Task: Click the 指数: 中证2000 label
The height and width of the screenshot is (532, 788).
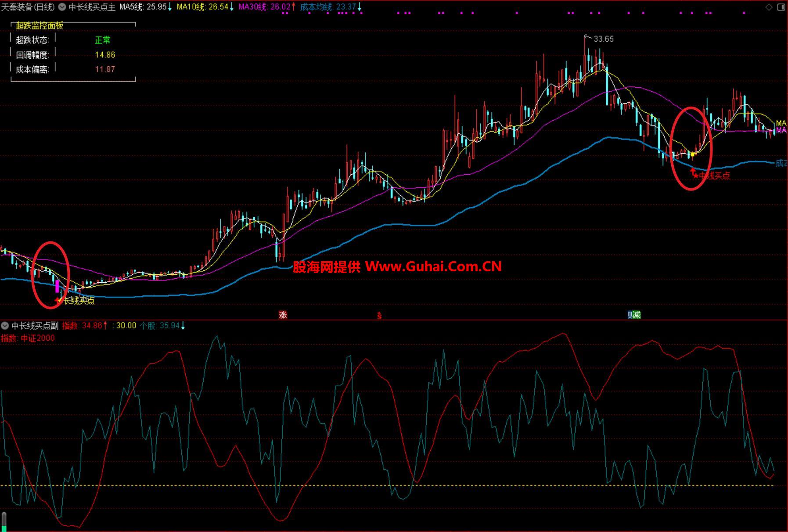Action: point(28,338)
